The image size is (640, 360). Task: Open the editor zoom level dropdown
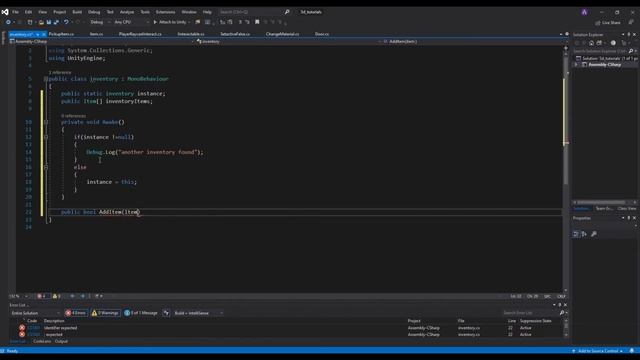(19, 296)
